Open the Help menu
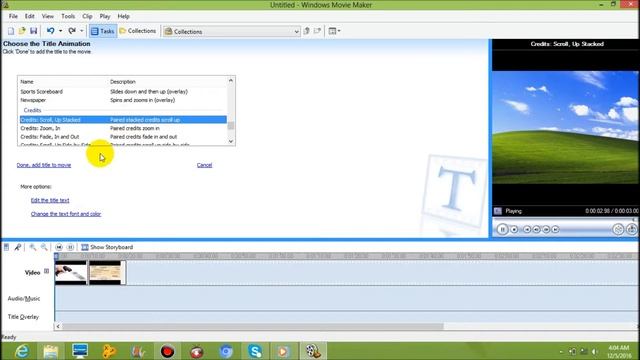This screenshot has height=360, width=640. point(123,16)
